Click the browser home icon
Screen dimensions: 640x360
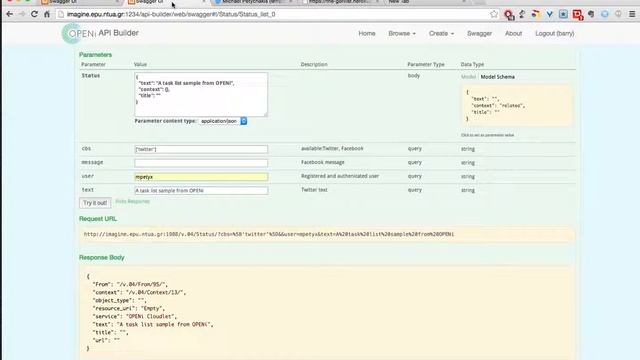[47, 14]
